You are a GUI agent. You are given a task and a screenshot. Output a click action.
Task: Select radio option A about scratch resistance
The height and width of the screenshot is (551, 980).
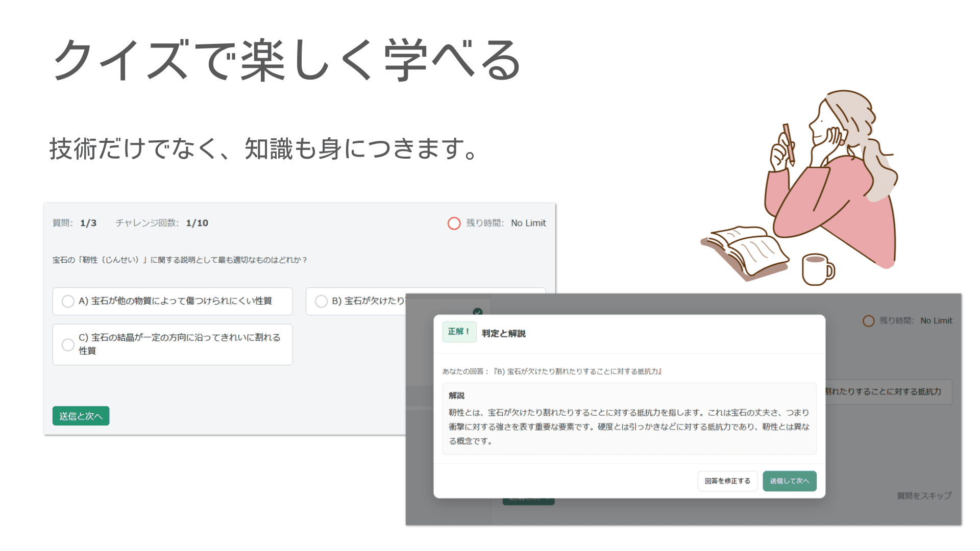[x=68, y=302]
